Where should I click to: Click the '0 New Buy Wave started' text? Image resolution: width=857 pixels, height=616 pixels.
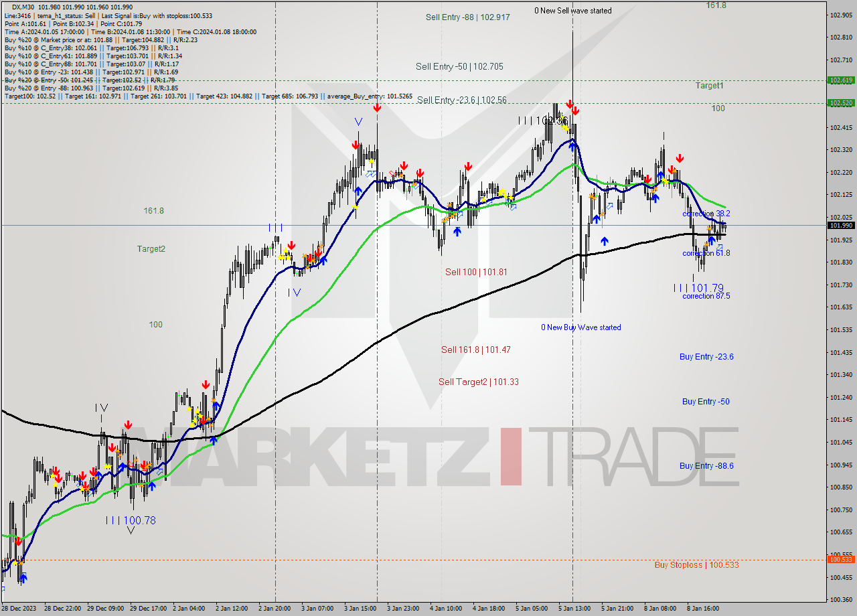point(581,327)
